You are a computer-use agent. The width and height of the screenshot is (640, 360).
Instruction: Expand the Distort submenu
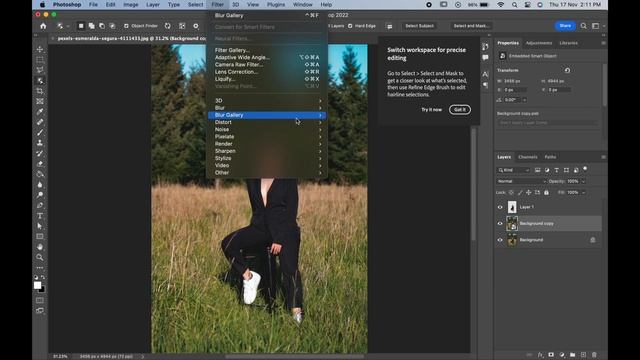coord(267,122)
